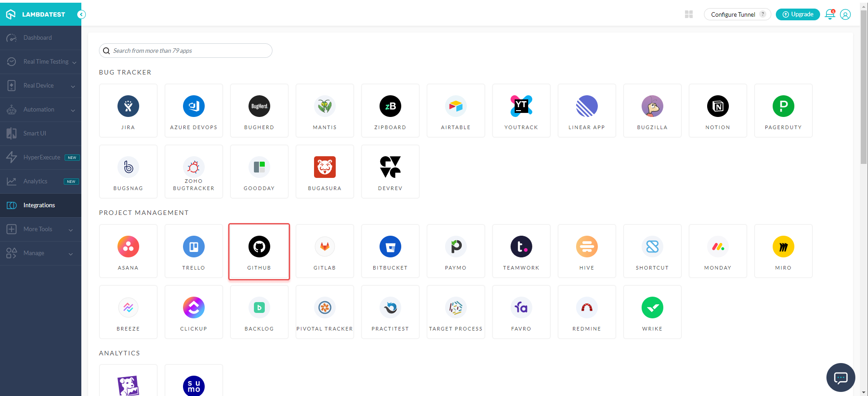Select the DevRev integration

[x=390, y=172]
